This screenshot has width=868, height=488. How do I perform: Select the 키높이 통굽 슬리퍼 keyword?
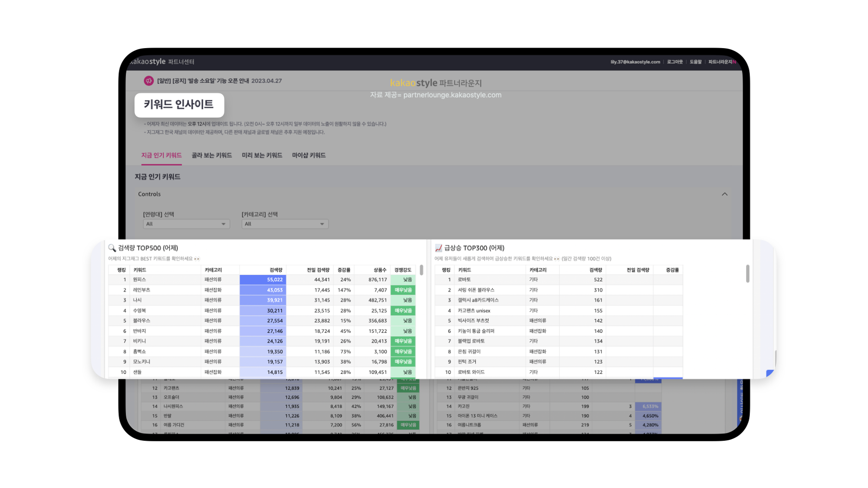476,331
